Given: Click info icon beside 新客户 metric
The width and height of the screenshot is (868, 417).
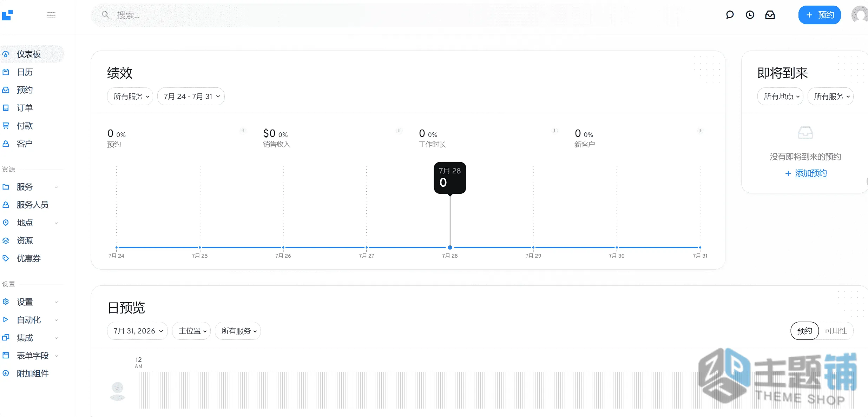Looking at the screenshot, I should 700,130.
